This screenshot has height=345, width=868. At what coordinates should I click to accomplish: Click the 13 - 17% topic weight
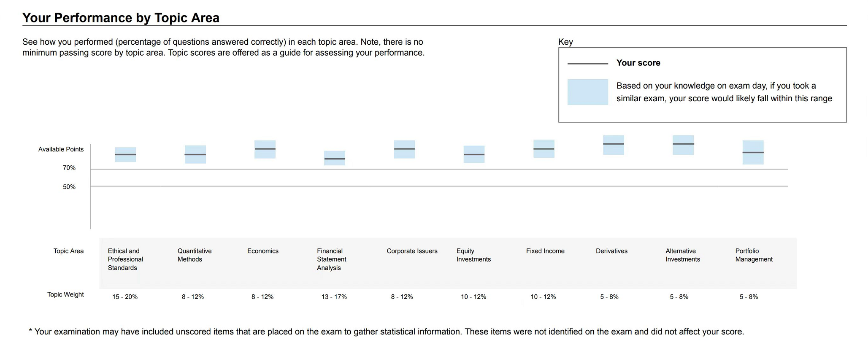[334, 297]
